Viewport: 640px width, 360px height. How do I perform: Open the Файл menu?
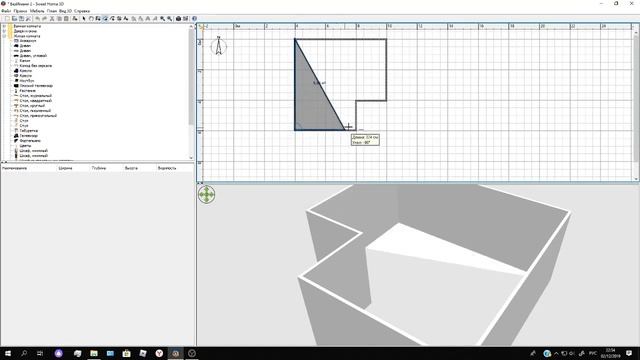(x=6, y=11)
